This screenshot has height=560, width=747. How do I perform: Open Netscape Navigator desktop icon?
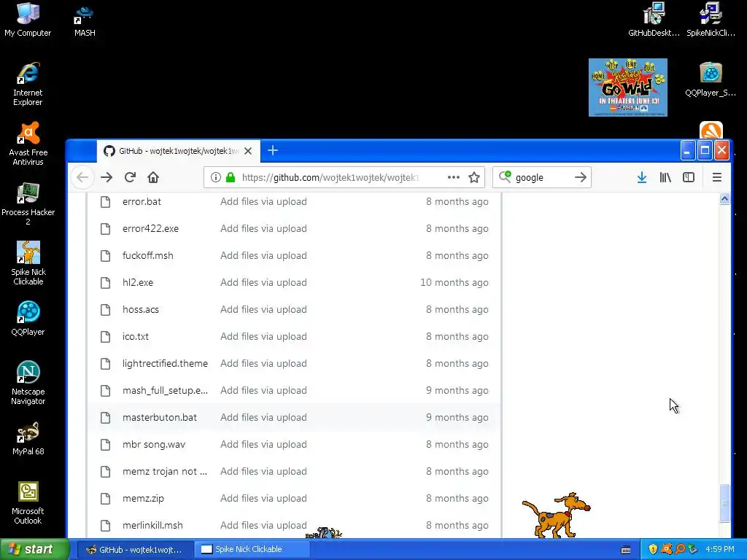tap(28, 383)
